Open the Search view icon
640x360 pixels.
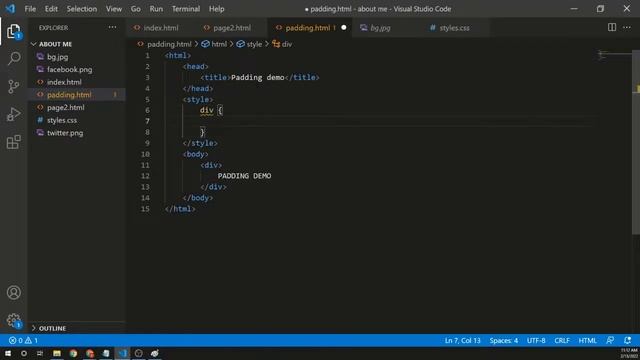click(x=13, y=59)
